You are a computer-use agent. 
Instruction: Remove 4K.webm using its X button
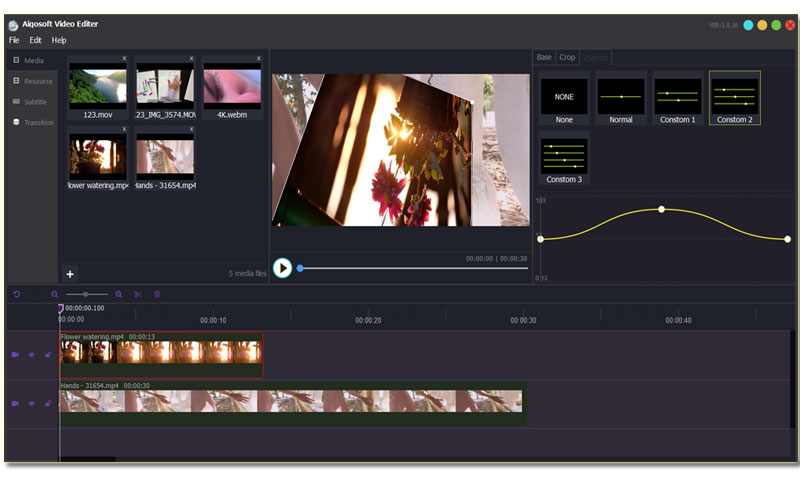257,59
